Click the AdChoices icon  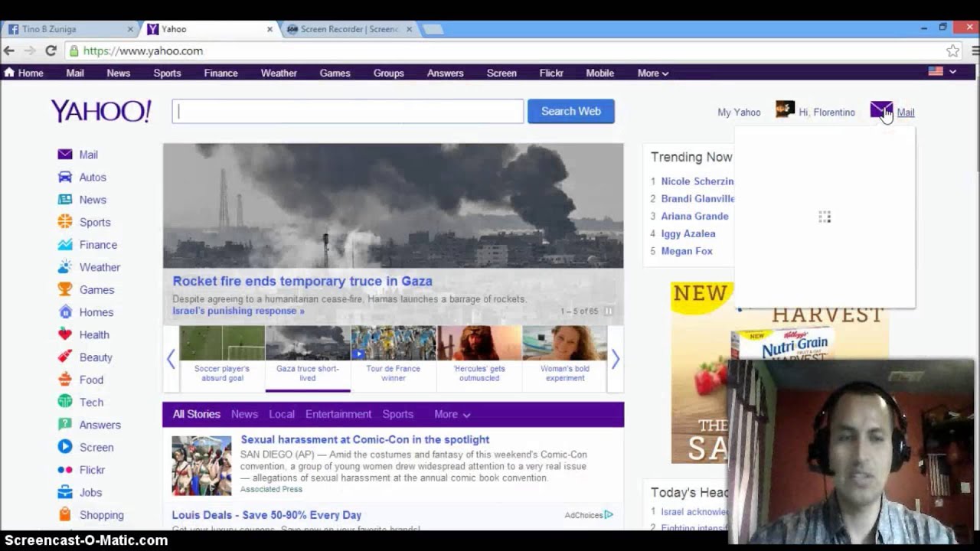tap(609, 515)
